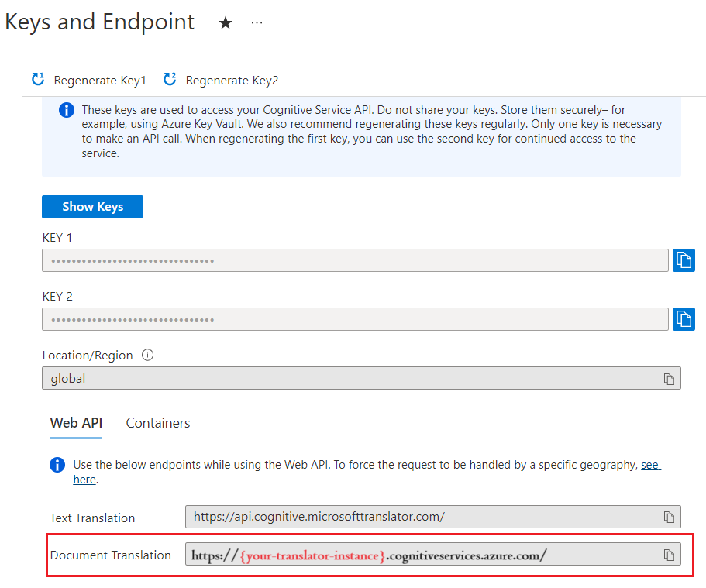706x588 pixels.
Task: Click Regenerate Key2
Action: 234,80
